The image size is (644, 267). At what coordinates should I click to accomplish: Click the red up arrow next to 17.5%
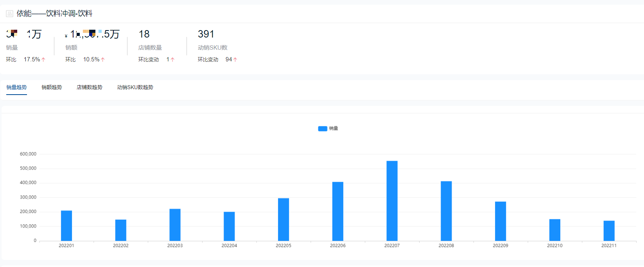coord(43,59)
